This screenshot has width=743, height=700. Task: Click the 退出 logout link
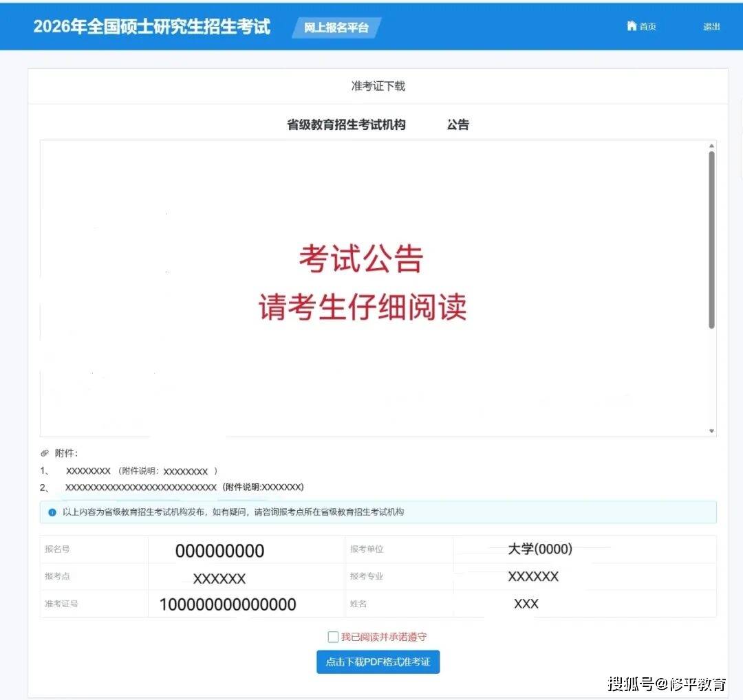click(x=711, y=27)
